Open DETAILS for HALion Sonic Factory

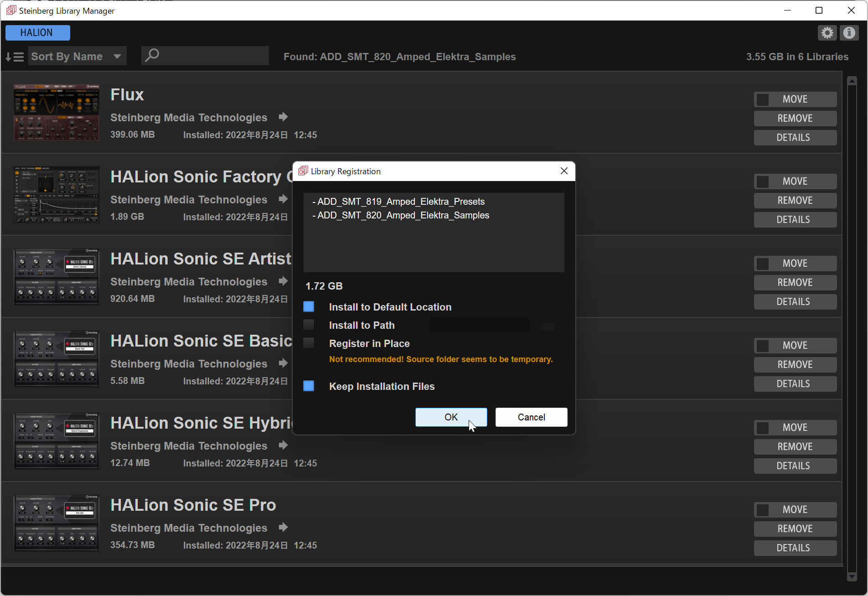(795, 220)
